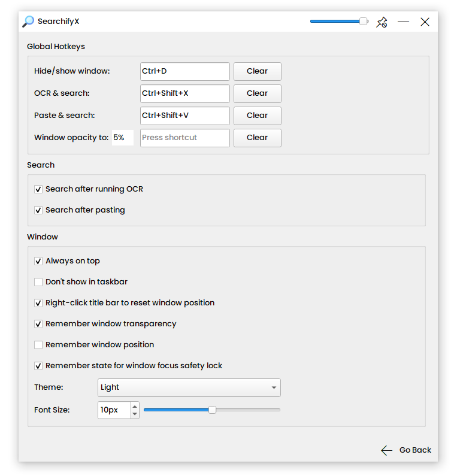Focus the Press shortcut opacity hotkey field
This screenshot has width=457, height=476.
(184, 138)
